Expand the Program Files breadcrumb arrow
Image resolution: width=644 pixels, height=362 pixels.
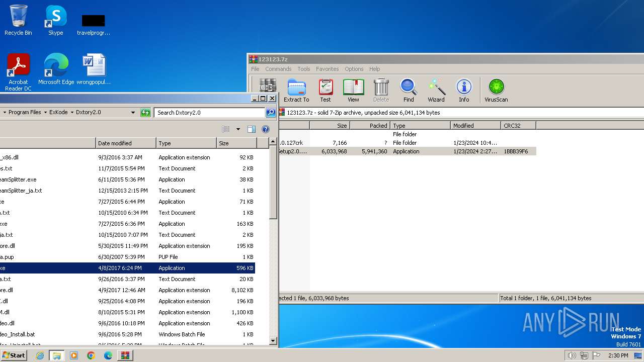point(45,113)
